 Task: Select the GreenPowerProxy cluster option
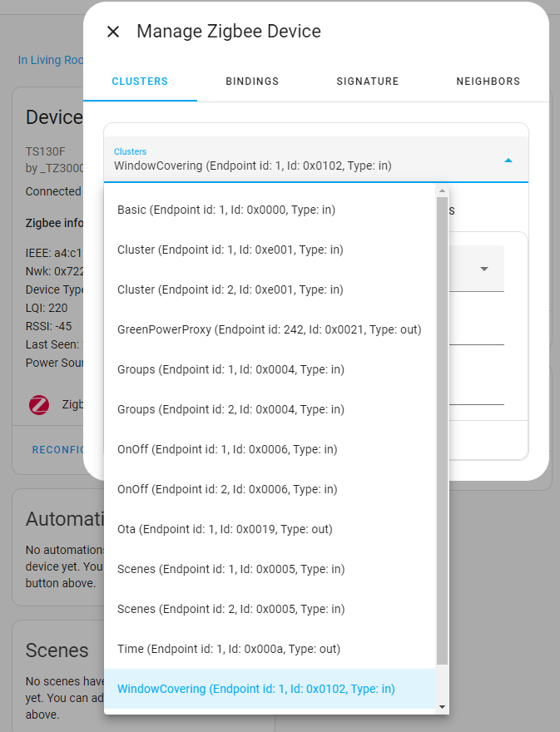[270, 329]
